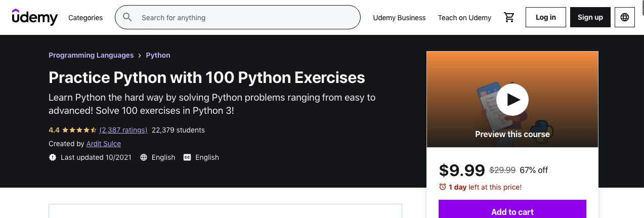The width and height of the screenshot is (644, 218).
Task: Open the shopping cart icon
Action: click(x=509, y=17)
